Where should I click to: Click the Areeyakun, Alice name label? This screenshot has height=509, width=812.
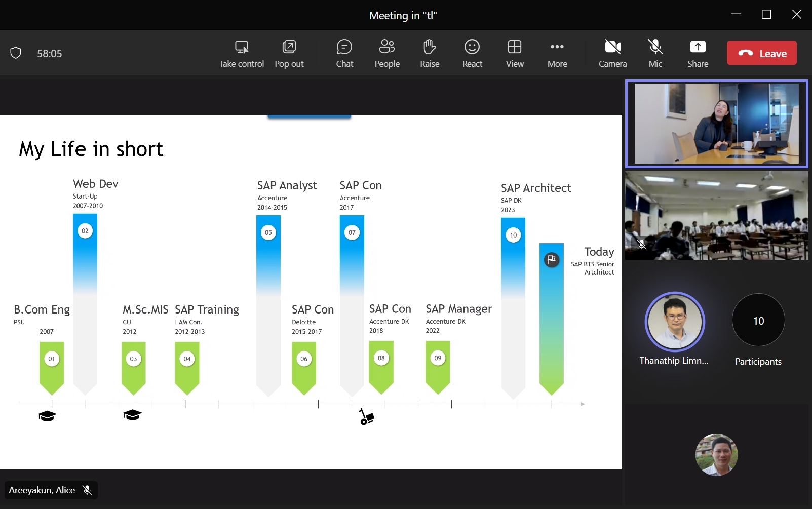(42, 490)
